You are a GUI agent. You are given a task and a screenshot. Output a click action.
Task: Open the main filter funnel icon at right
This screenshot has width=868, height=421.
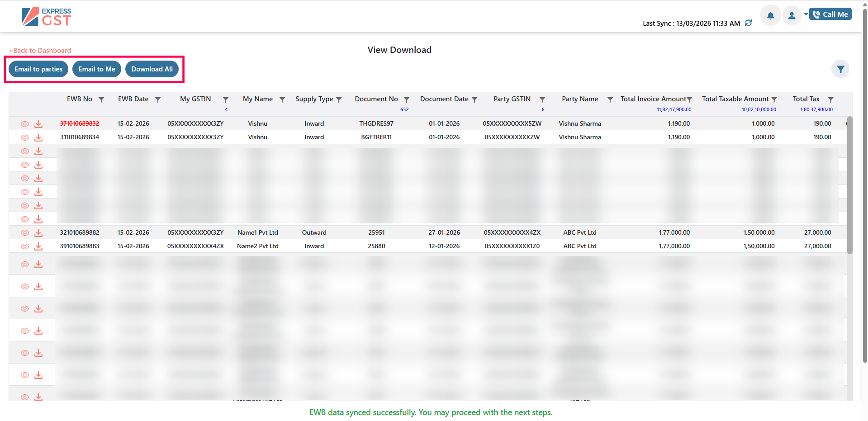click(x=840, y=69)
